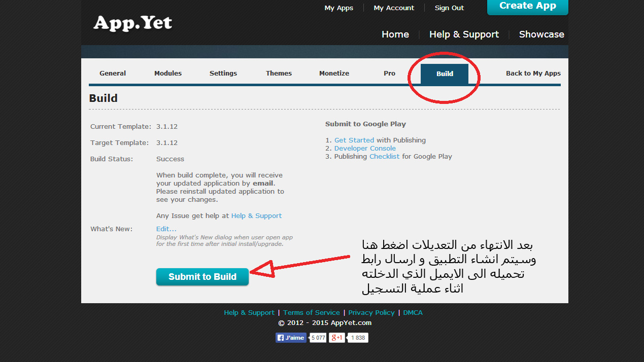Switch to the Modules tab
Image resolution: width=644 pixels, height=362 pixels.
(168, 74)
